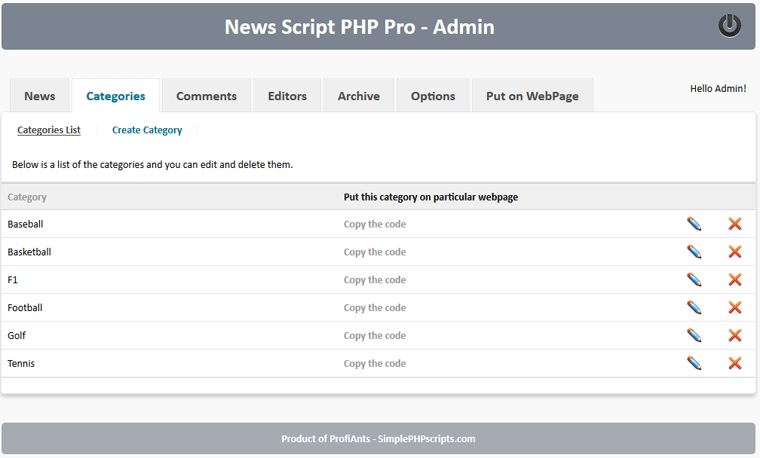Edit the Basketball category pencil icon
This screenshot has height=458, width=760.
(x=694, y=252)
